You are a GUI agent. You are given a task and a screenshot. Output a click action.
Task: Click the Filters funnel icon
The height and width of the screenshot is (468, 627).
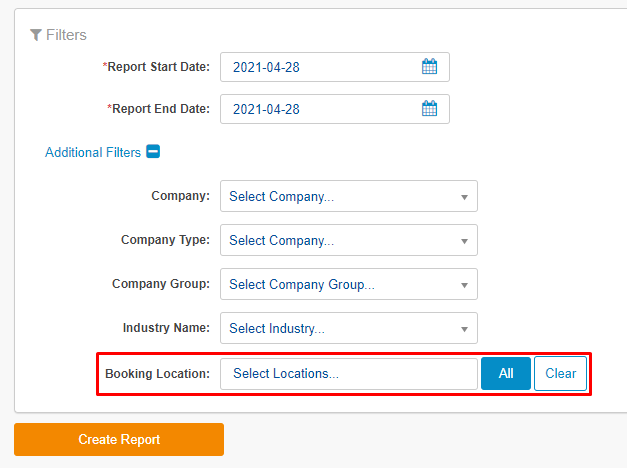click(x=36, y=35)
